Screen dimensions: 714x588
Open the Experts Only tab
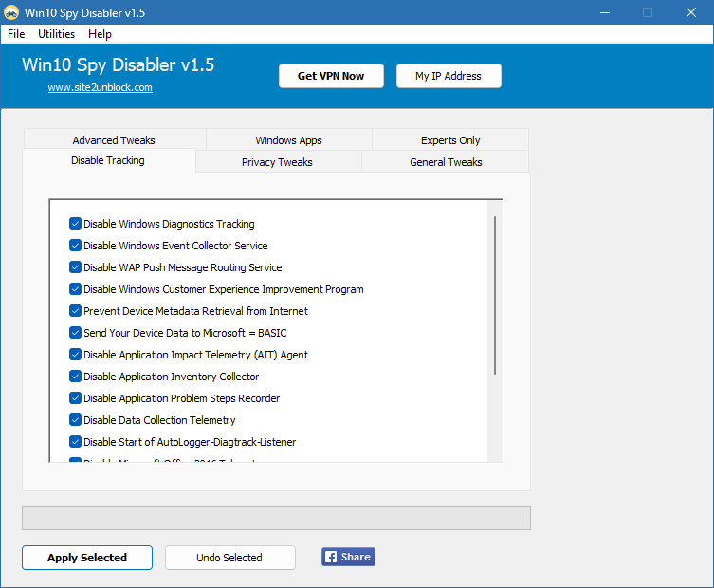point(450,139)
